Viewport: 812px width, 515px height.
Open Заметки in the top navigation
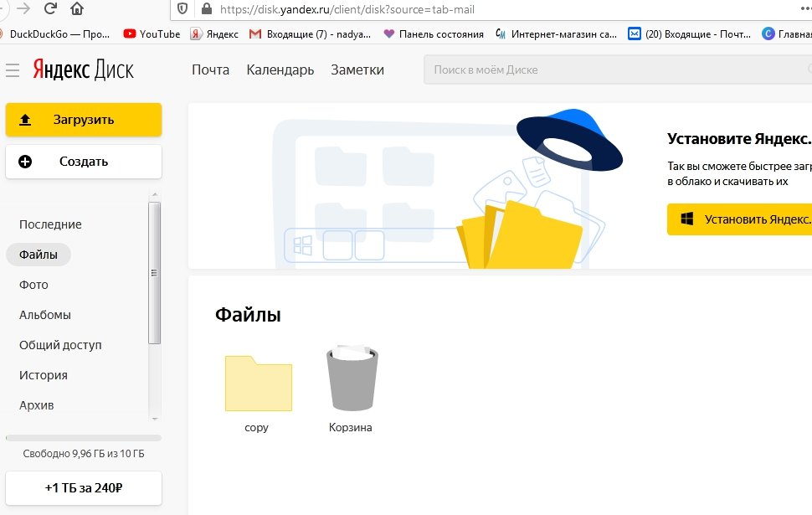coord(357,70)
